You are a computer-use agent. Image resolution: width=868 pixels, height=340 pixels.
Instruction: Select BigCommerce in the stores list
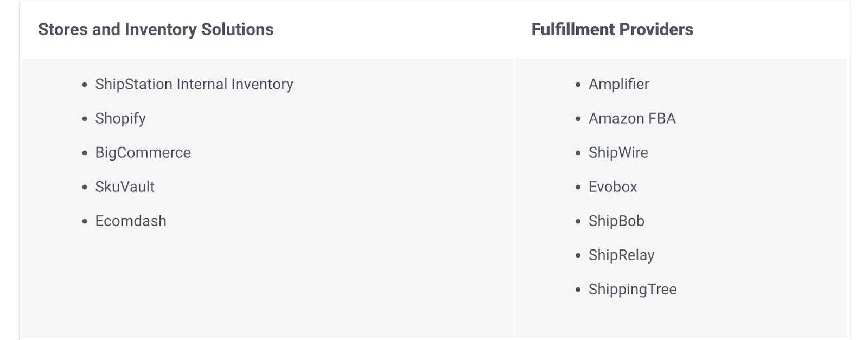(143, 152)
